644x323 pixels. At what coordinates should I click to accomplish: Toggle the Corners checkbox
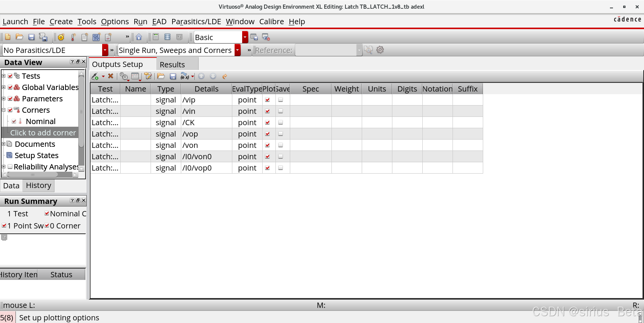click(x=10, y=110)
